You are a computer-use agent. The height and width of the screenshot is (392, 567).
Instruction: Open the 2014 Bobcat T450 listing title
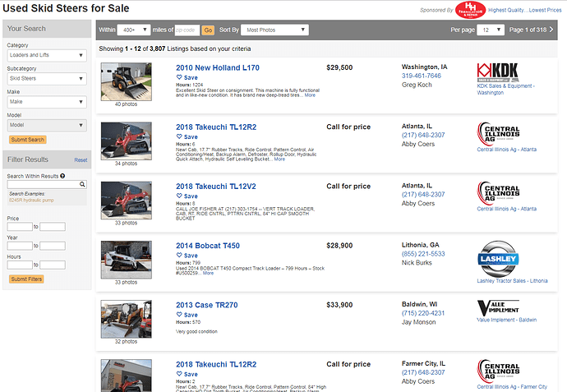[x=208, y=246]
